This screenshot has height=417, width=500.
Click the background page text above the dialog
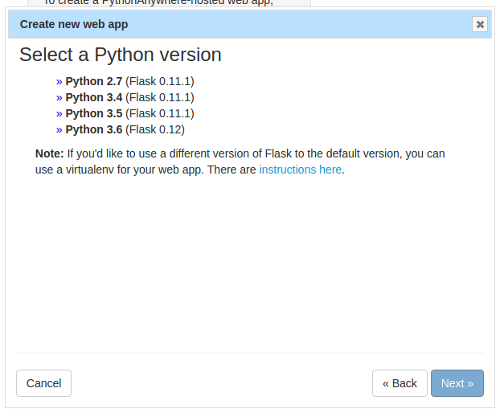pyautogui.click(x=159, y=3)
